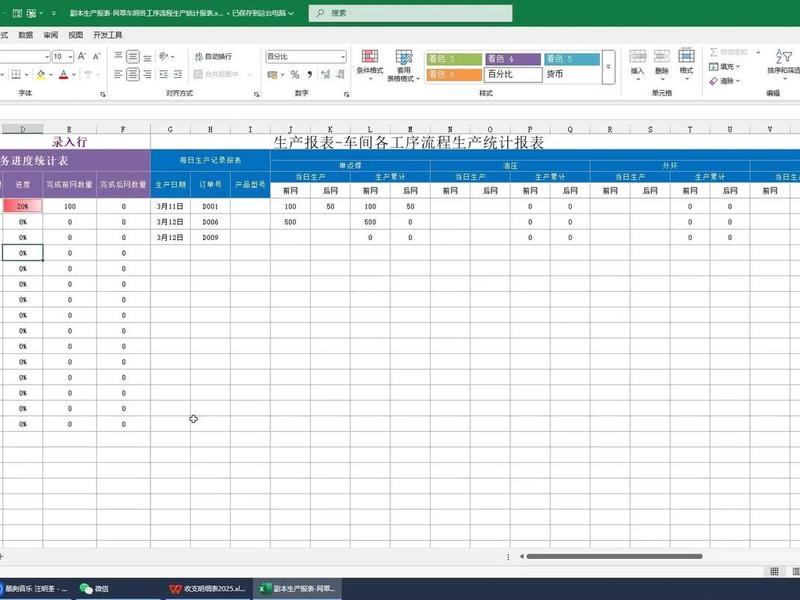Click the 填充 fill button
800x600 pixels.
[724, 66]
